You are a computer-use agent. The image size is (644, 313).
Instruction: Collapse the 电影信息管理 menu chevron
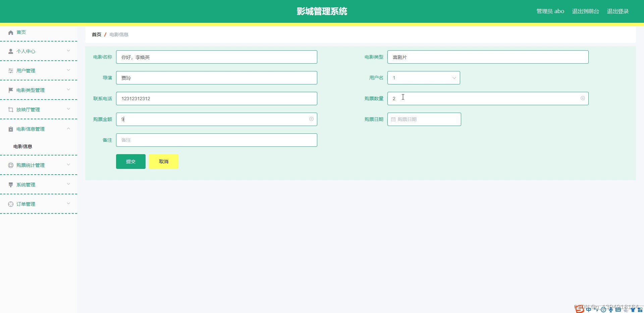pyautogui.click(x=68, y=129)
